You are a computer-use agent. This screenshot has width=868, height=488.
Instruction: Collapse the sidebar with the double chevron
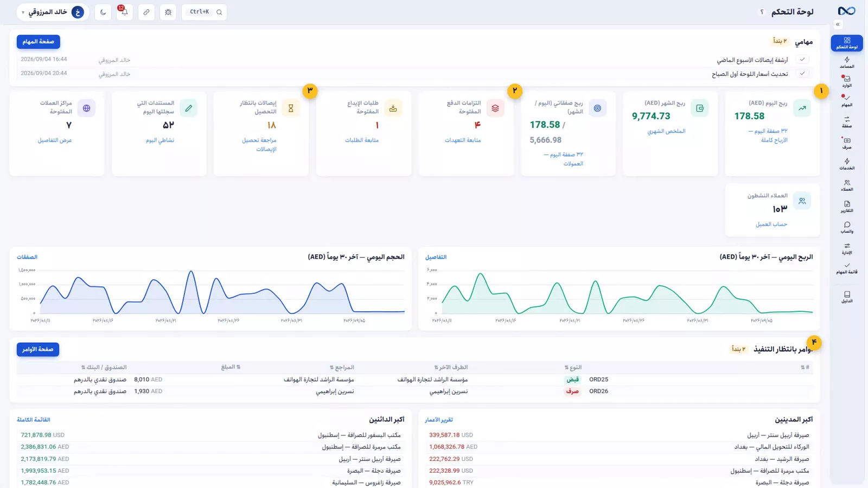[x=838, y=24]
